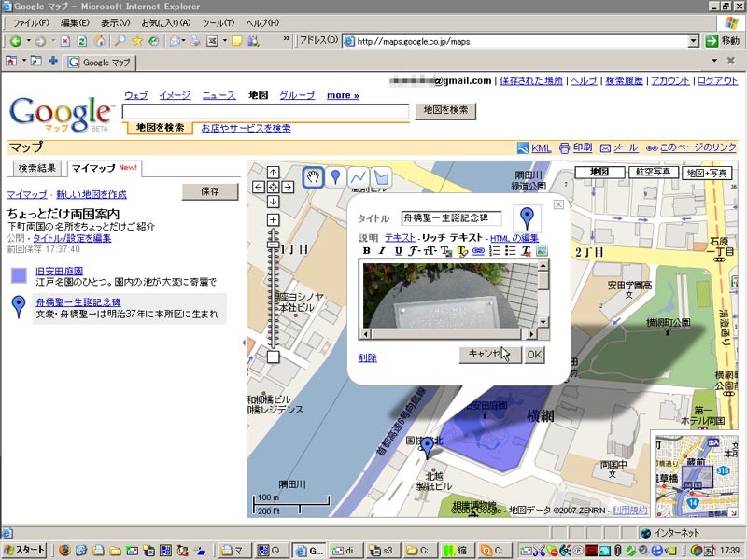747x560 pixels.
Task: Open 新しい地図を作成 link
Action: [92, 194]
